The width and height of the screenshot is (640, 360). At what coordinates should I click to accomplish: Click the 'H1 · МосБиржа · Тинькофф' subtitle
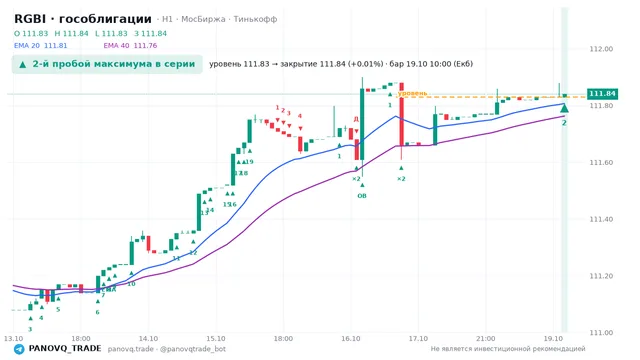pos(220,19)
